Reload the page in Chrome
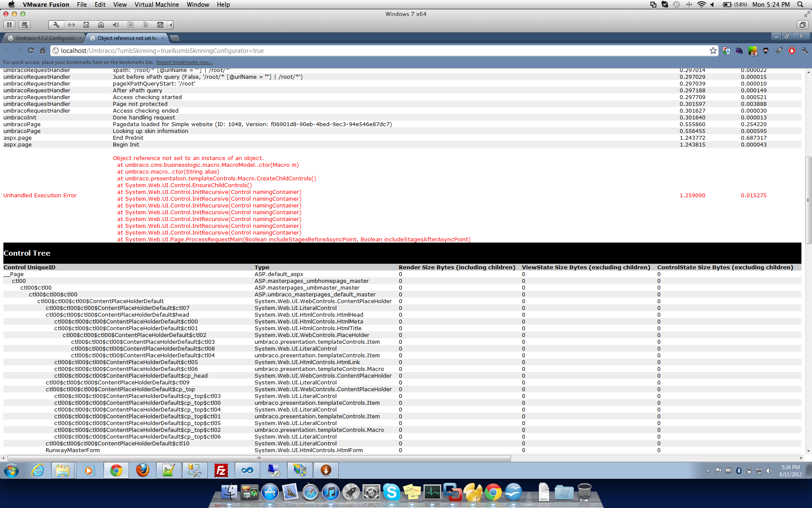The image size is (812, 508). click(30, 51)
